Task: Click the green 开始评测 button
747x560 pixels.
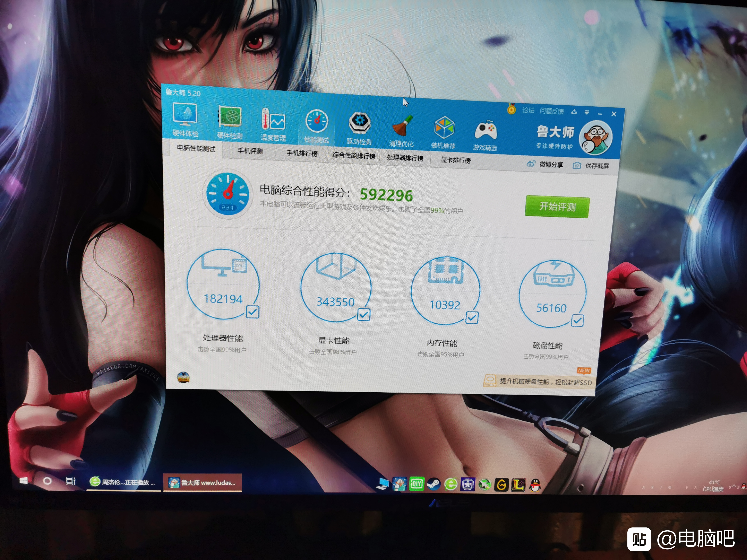Action: tap(557, 207)
